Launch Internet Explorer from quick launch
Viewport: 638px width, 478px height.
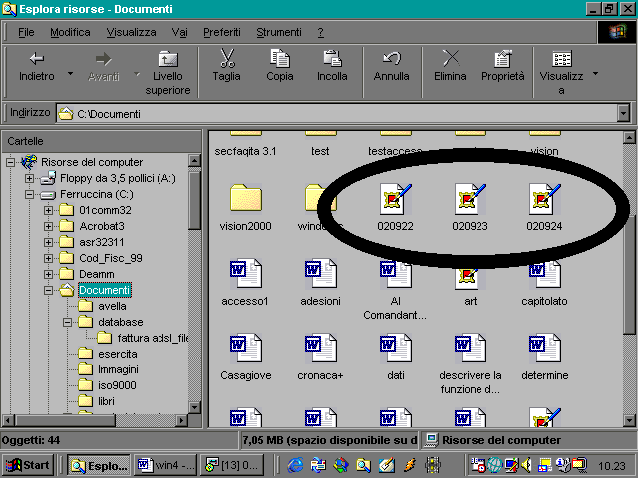(x=295, y=465)
